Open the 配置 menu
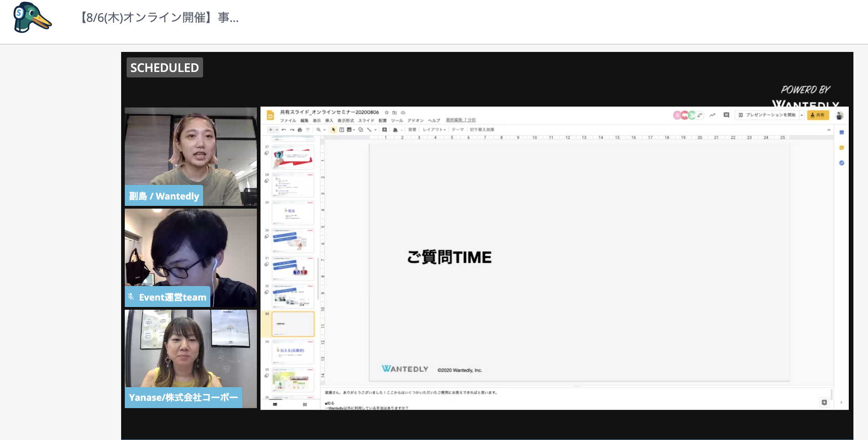Screen dimensions: 868x440 383,121
